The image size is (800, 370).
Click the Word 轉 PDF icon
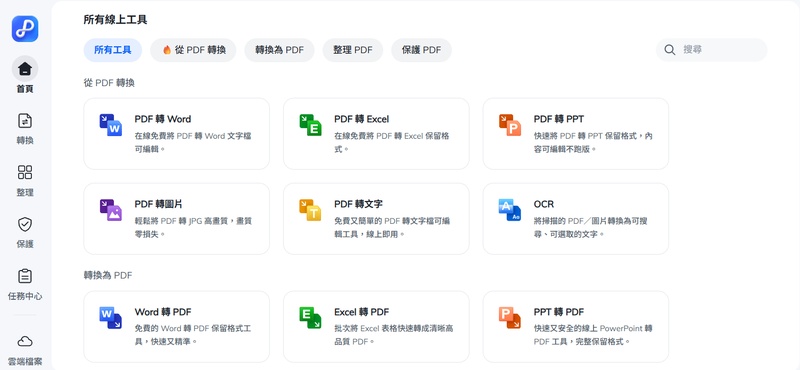111,318
